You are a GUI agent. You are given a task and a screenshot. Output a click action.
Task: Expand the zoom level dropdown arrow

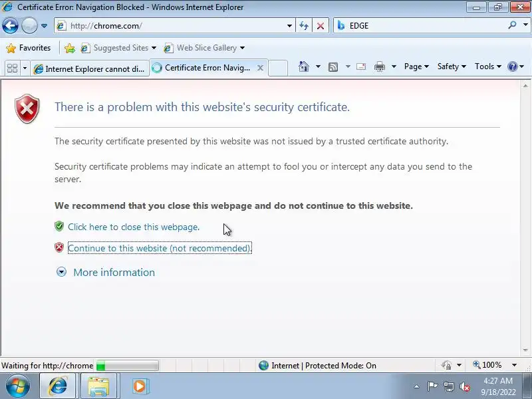[x=514, y=365]
